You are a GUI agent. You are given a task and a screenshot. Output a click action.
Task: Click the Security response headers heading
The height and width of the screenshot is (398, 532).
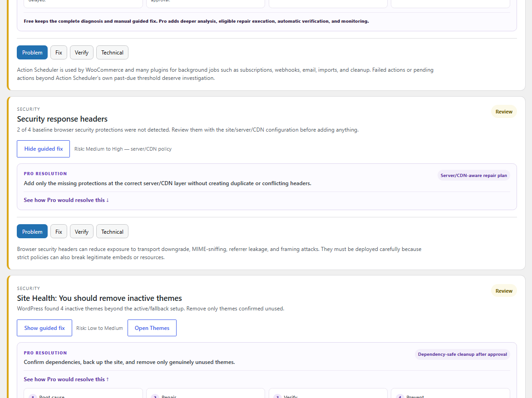tap(62, 119)
